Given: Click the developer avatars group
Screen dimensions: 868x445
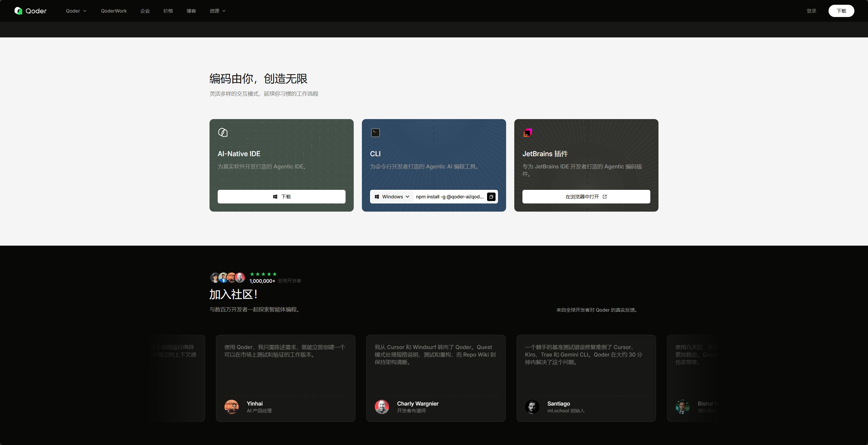Looking at the screenshot, I should [228, 278].
